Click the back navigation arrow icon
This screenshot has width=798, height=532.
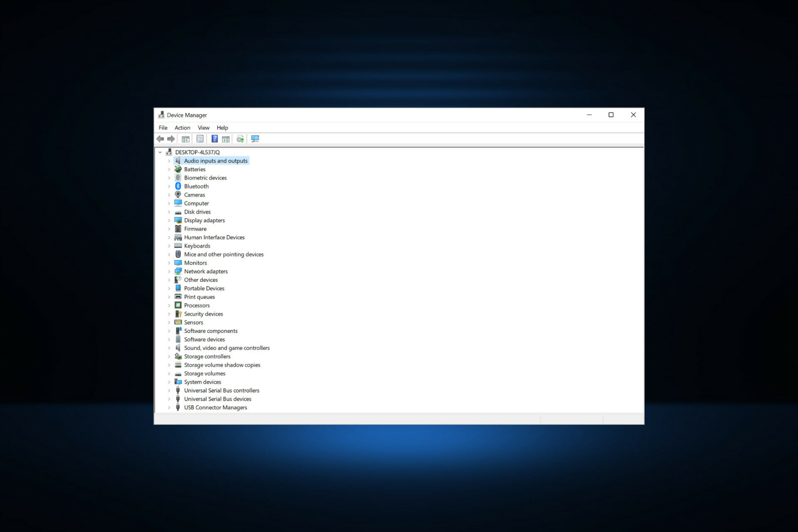point(160,138)
